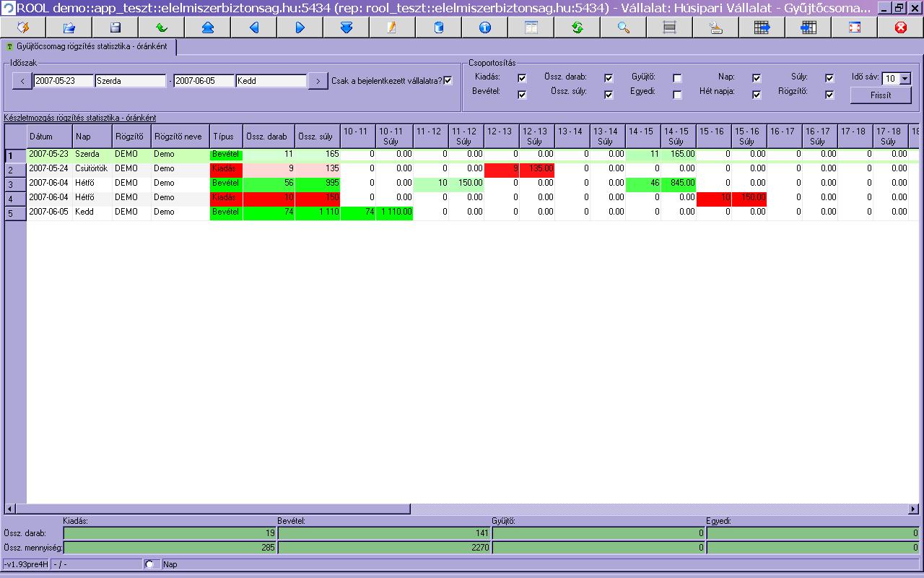Click the blue right arrow next-record icon

pyautogui.click(x=300, y=27)
